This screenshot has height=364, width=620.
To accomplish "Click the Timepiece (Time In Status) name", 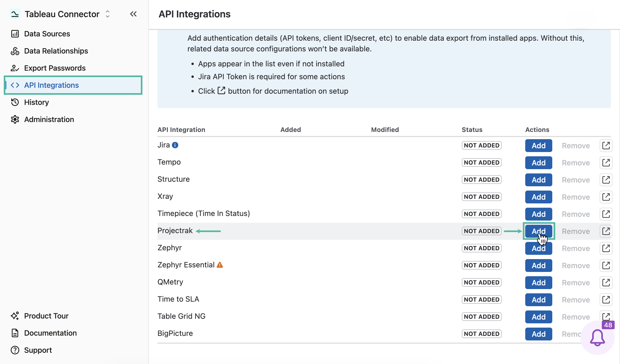I will coord(204,214).
